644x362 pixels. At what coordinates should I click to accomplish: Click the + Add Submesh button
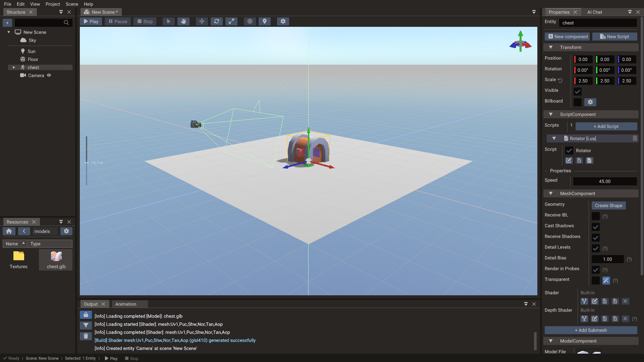pos(591,330)
